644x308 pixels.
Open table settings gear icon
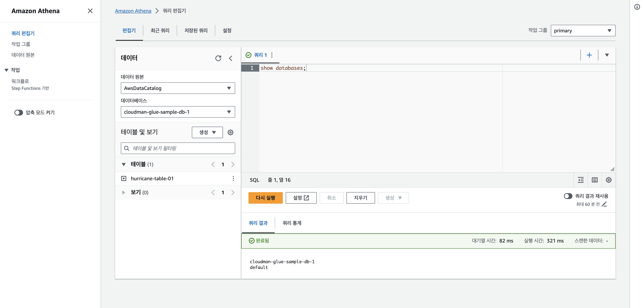(x=230, y=132)
